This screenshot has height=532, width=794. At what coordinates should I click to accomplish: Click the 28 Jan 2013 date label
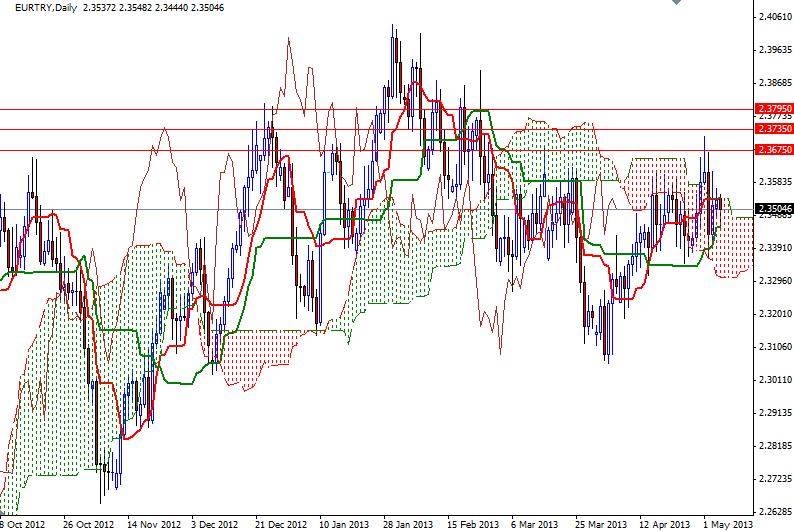408,524
